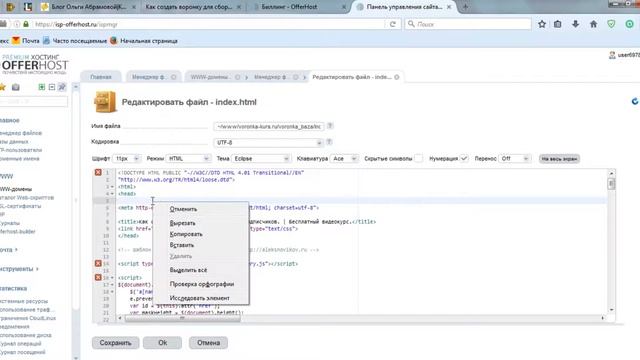
Task: Select Проверка орфографии in context menu
Action: coord(202,284)
